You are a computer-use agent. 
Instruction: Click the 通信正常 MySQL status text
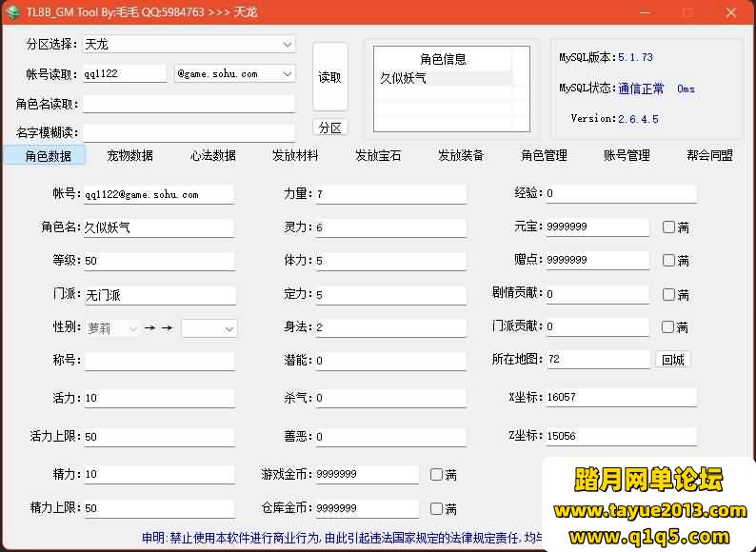pos(641,89)
